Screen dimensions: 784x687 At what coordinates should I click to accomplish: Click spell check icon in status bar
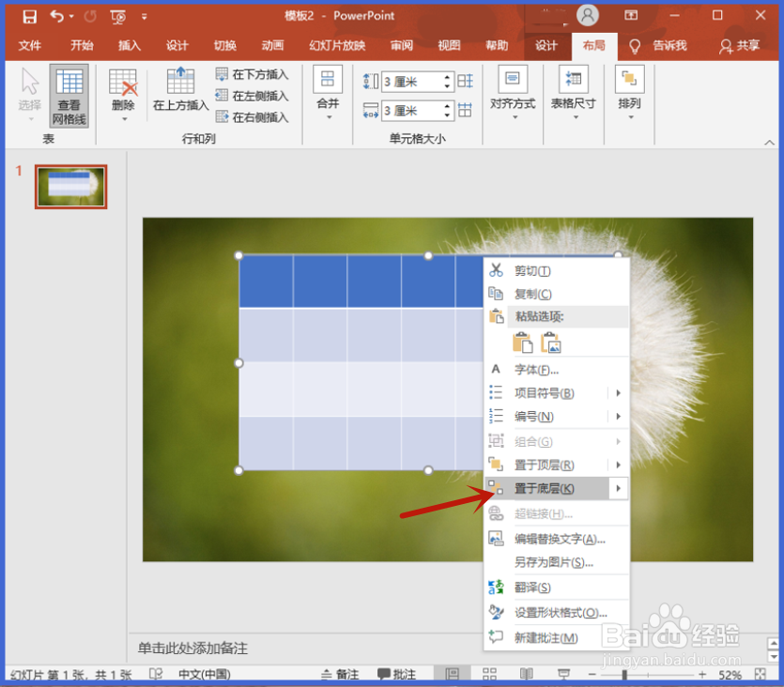[156, 675]
